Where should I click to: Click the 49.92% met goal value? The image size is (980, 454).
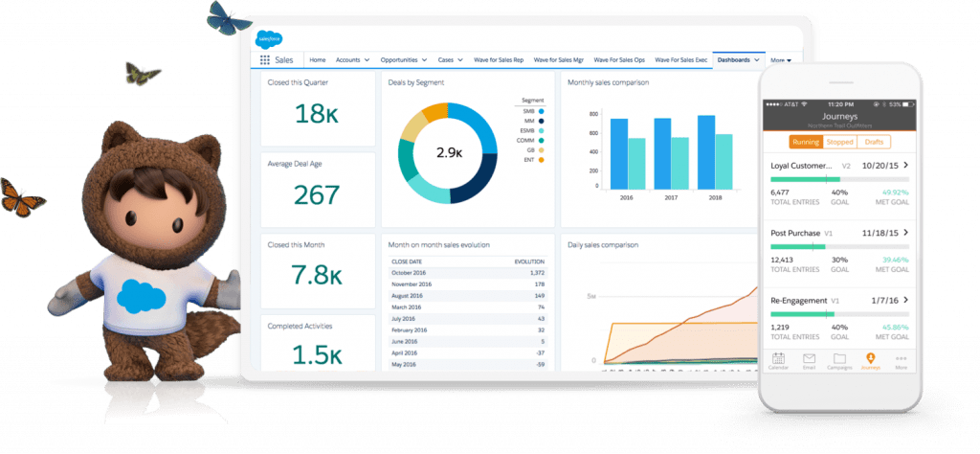click(896, 193)
